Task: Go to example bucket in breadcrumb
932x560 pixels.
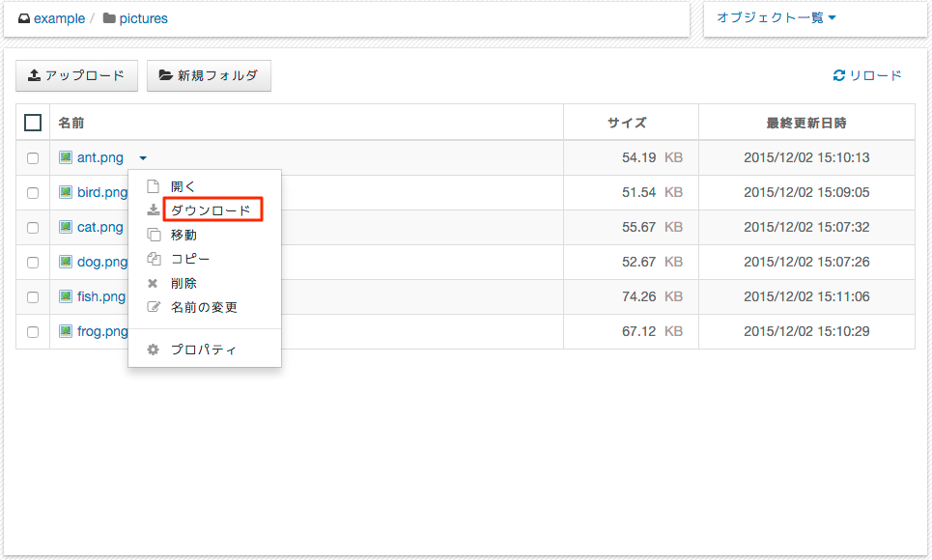Action: coord(59,18)
